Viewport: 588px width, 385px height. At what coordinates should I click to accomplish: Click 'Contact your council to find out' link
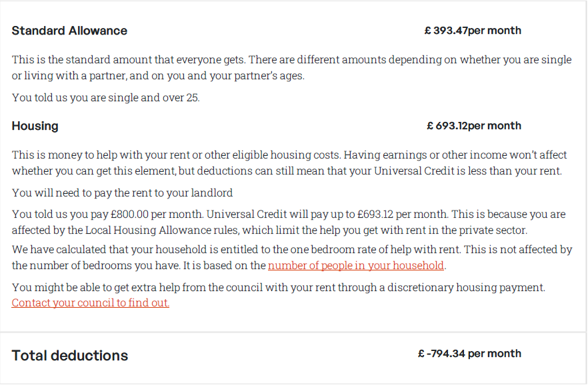pyautogui.click(x=91, y=302)
